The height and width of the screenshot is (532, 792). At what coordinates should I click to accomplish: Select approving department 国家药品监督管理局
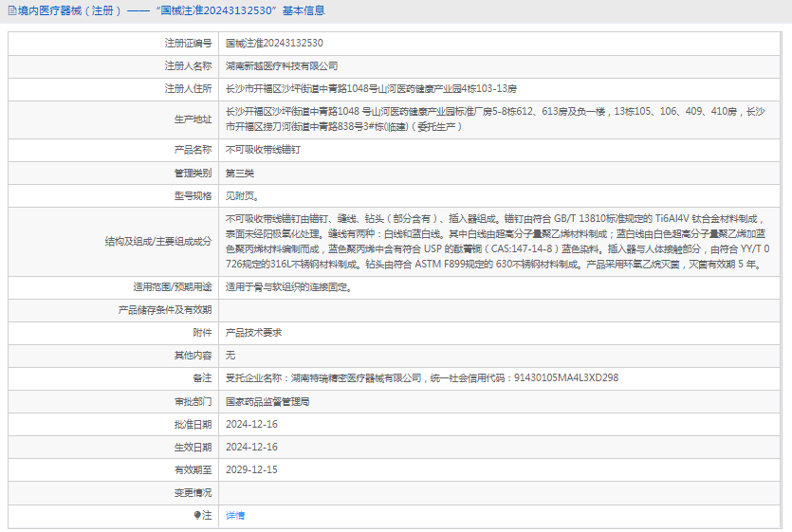(267, 402)
